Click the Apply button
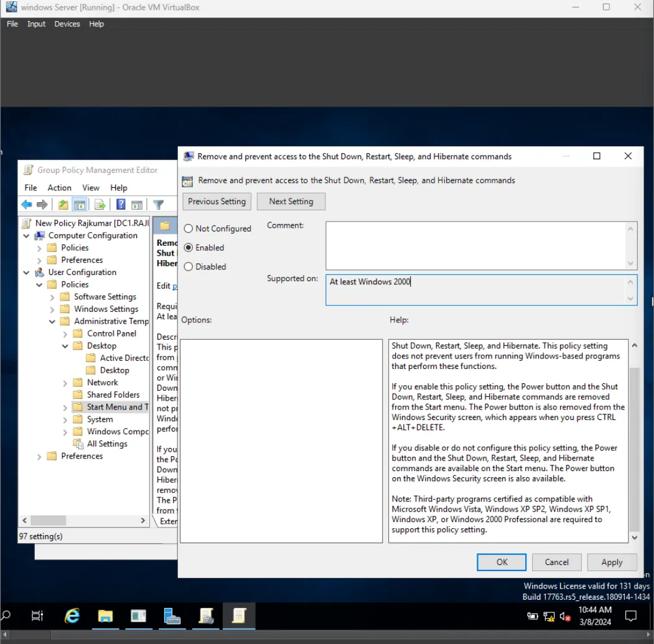Image resolution: width=654 pixels, height=644 pixels. click(612, 562)
